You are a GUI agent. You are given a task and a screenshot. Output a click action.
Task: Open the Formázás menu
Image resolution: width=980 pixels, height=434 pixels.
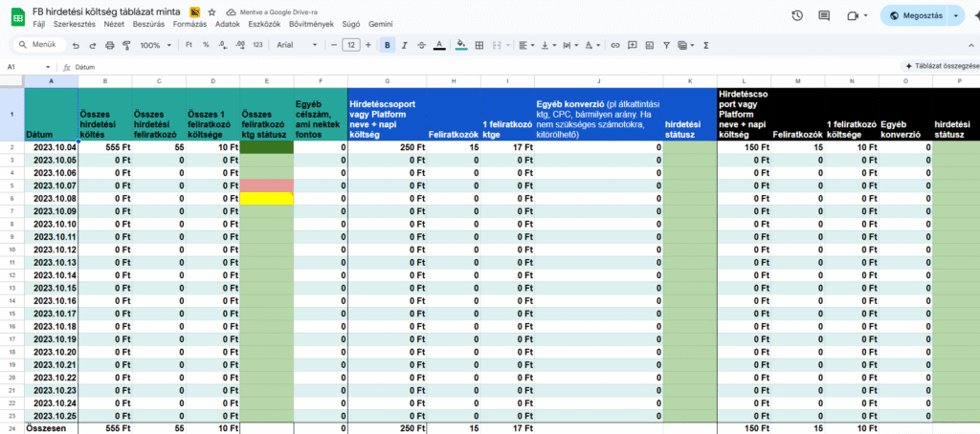[x=189, y=23]
